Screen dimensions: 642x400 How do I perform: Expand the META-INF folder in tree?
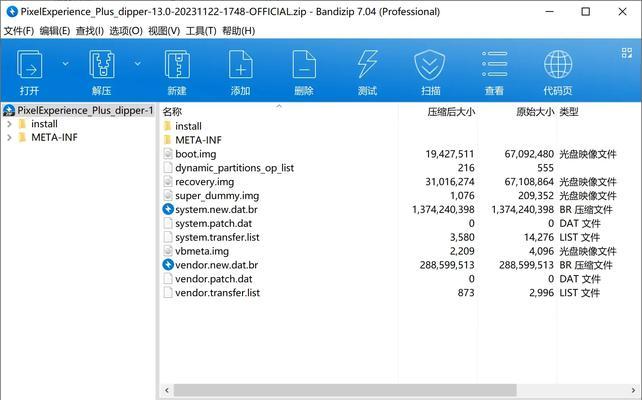click(x=9, y=138)
